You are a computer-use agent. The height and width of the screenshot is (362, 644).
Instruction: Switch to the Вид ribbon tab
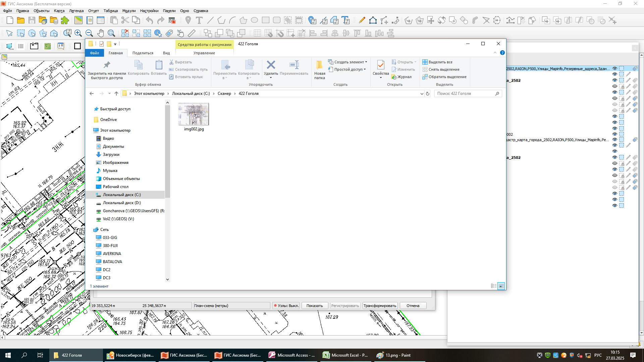[x=166, y=53]
